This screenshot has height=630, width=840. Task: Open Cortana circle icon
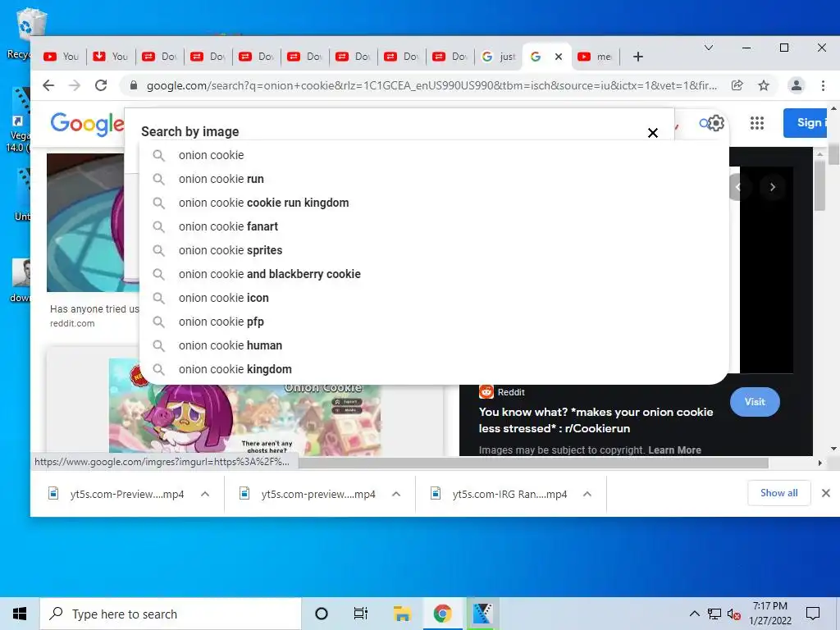click(x=321, y=614)
